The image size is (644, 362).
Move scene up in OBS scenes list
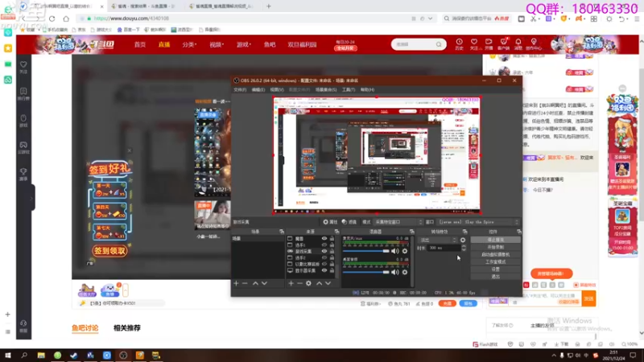[255, 283]
